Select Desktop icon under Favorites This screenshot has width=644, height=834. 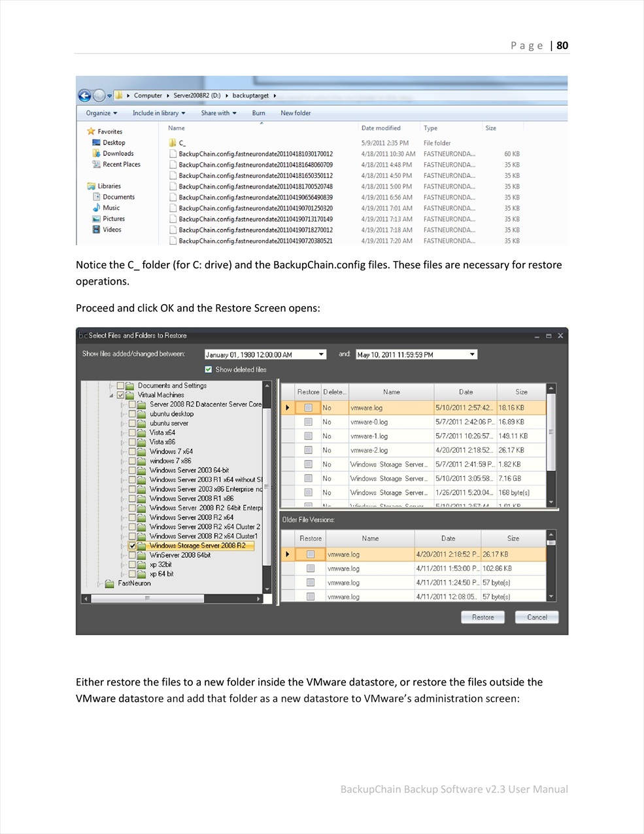click(x=96, y=143)
